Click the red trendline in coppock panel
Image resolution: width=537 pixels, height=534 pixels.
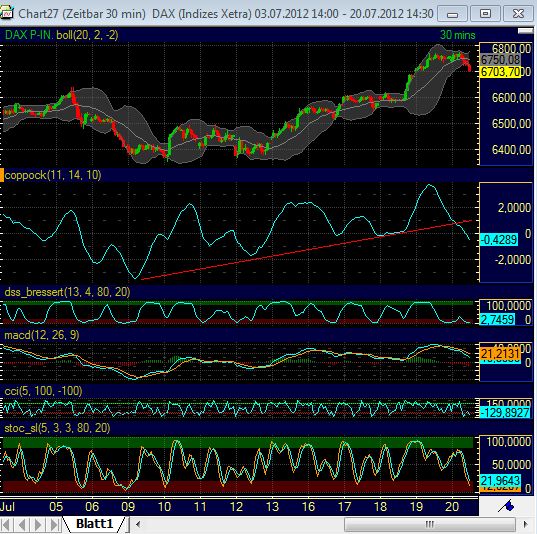(x=307, y=249)
